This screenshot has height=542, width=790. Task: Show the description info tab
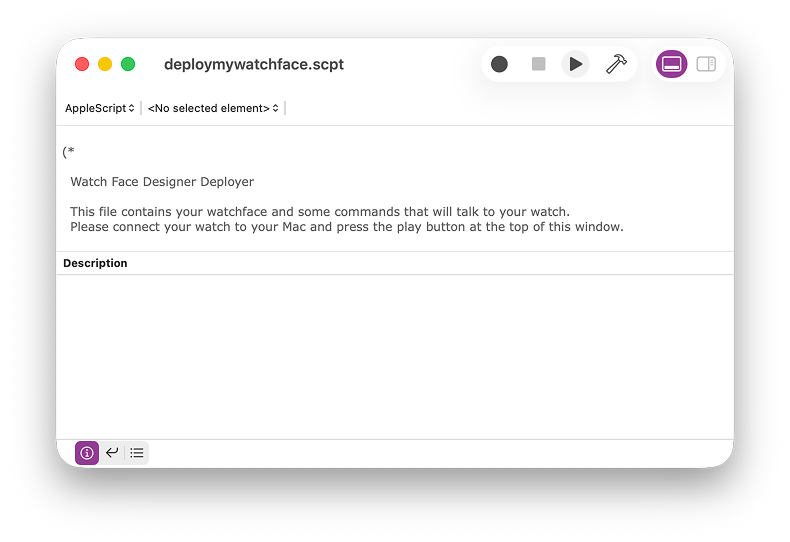click(87, 453)
